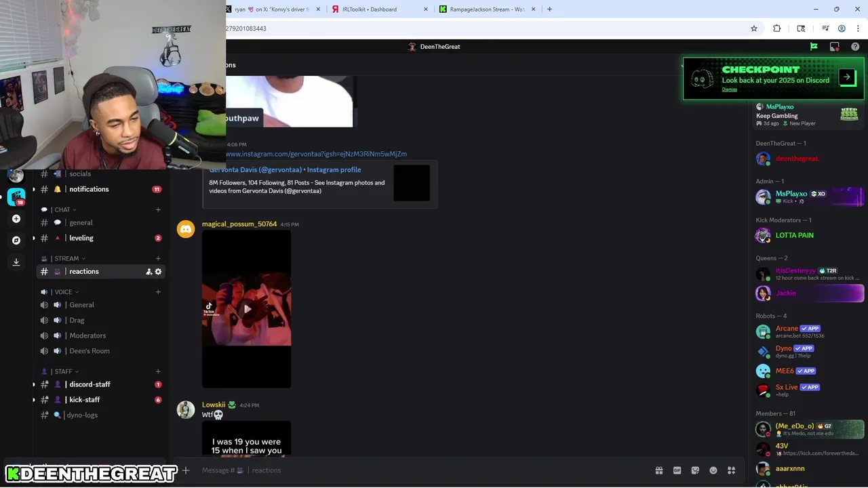The height and width of the screenshot is (488, 868).
Task: Open magical_possum_50764 user profile
Action: [x=239, y=224]
